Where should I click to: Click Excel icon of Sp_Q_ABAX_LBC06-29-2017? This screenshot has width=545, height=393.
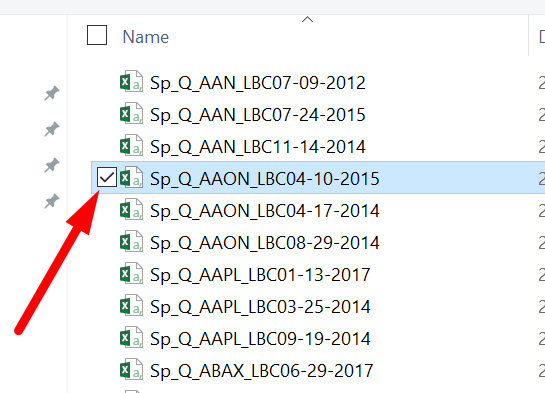click(131, 370)
